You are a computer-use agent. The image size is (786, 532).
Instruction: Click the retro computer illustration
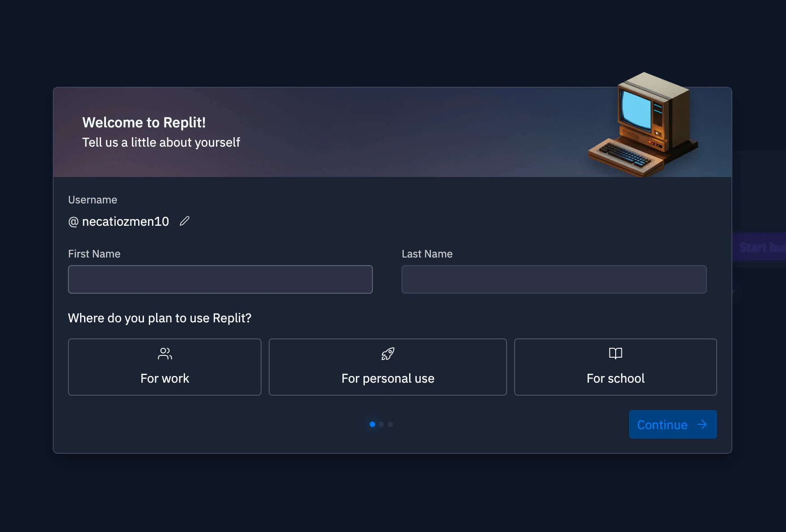pos(643,125)
